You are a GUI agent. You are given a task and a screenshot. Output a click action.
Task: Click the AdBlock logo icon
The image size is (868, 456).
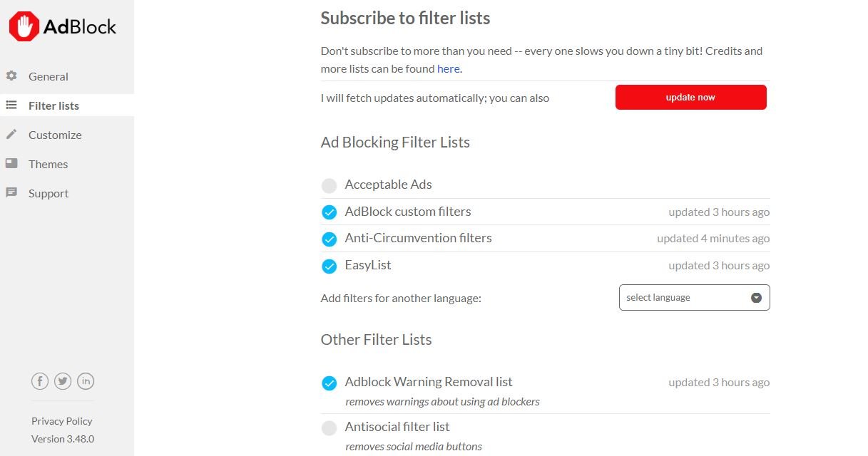coord(24,27)
